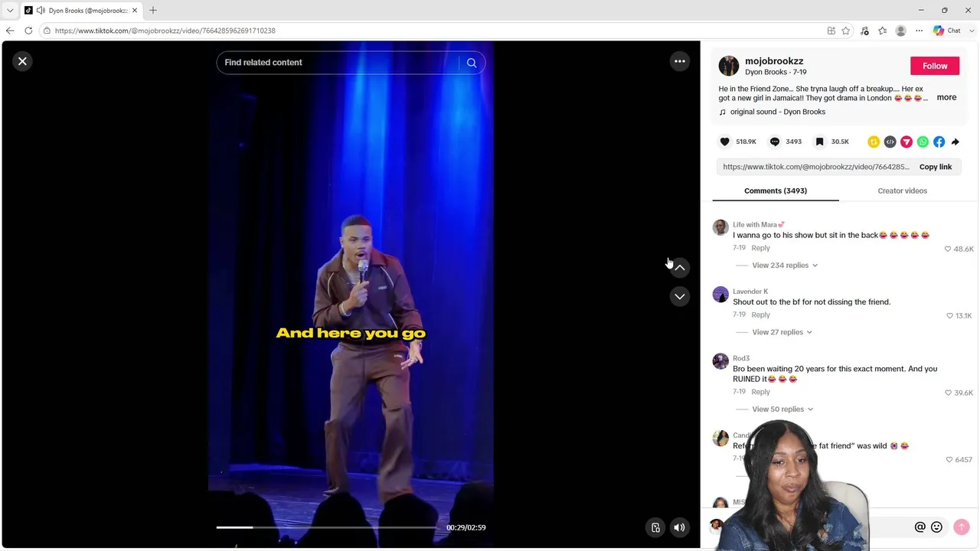Open Copilot Chat in the browser
Image resolution: width=980 pixels, height=551 pixels.
click(x=947, y=31)
